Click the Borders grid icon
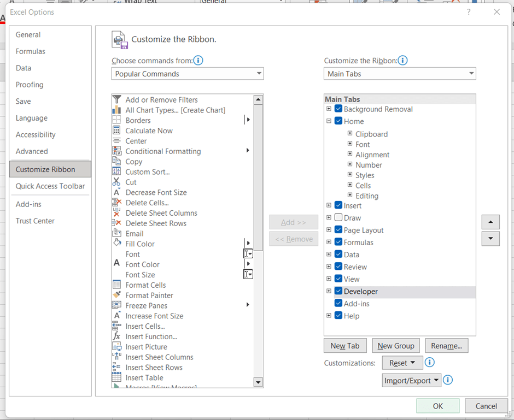Image resolution: width=514 pixels, height=420 pixels. pos(116,120)
